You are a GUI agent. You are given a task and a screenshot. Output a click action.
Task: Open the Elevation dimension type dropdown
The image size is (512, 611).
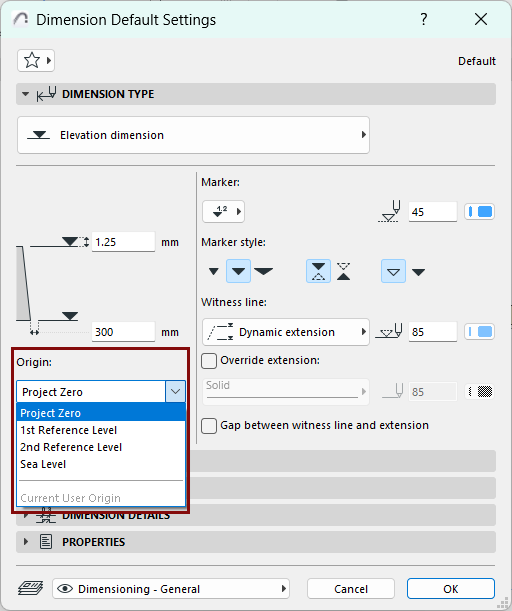pos(193,135)
